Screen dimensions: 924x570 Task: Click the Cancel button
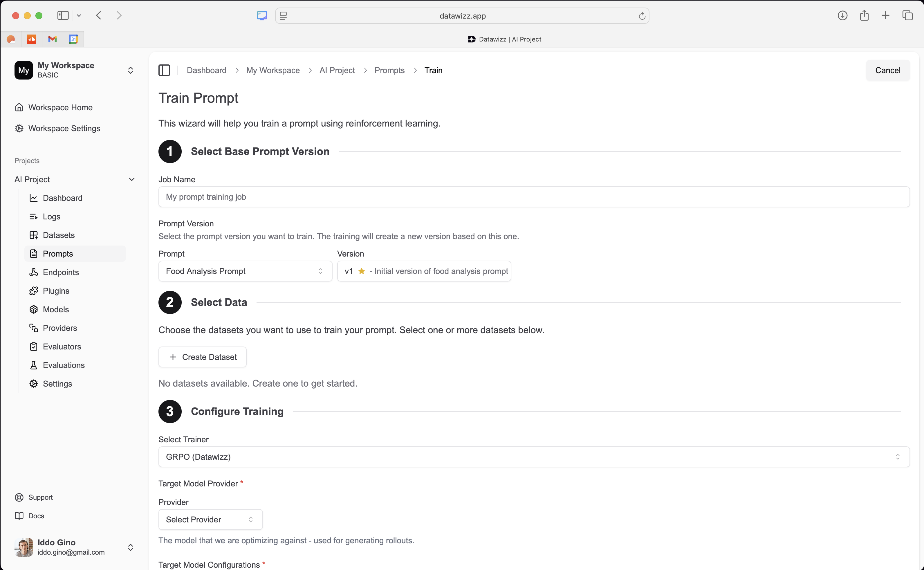click(888, 70)
